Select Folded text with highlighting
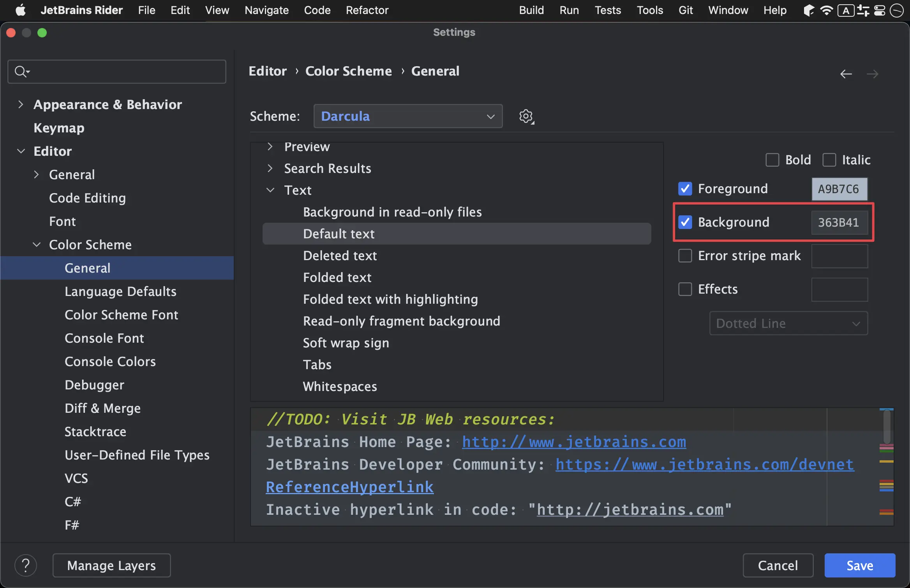Viewport: 910px width, 588px height. [390, 299]
